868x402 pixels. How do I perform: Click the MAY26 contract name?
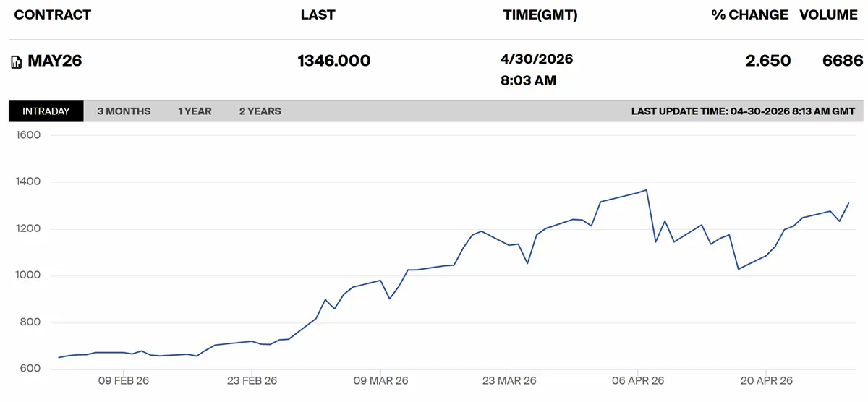[x=55, y=61]
